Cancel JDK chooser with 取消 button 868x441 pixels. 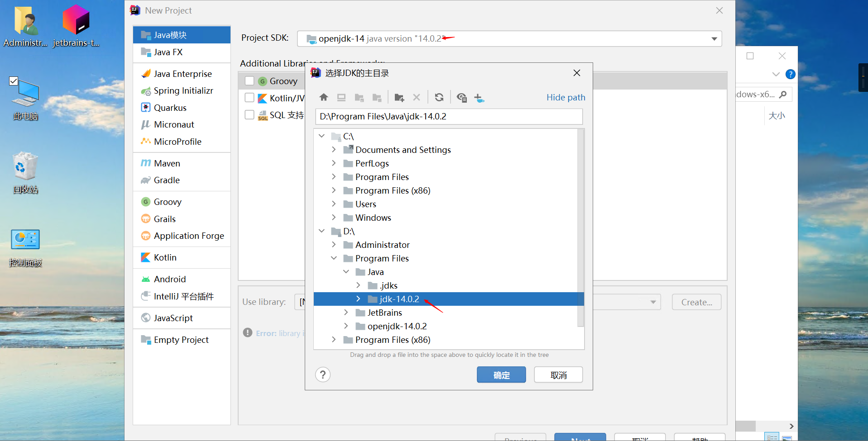coord(558,375)
